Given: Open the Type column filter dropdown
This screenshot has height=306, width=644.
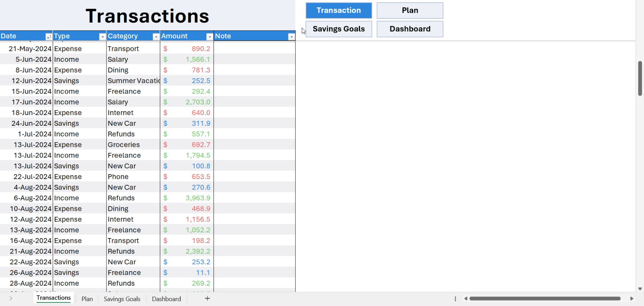Looking at the screenshot, I should pyautogui.click(x=102, y=37).
